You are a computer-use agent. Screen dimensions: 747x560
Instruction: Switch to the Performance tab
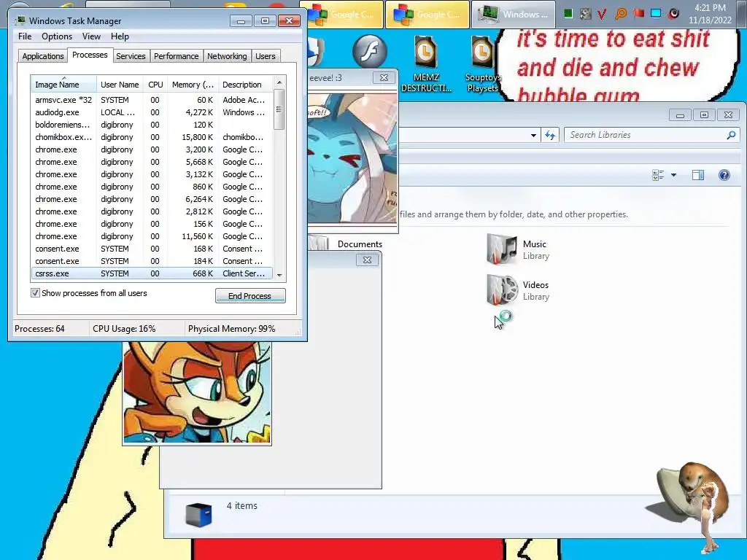click(x=177, y=56)
